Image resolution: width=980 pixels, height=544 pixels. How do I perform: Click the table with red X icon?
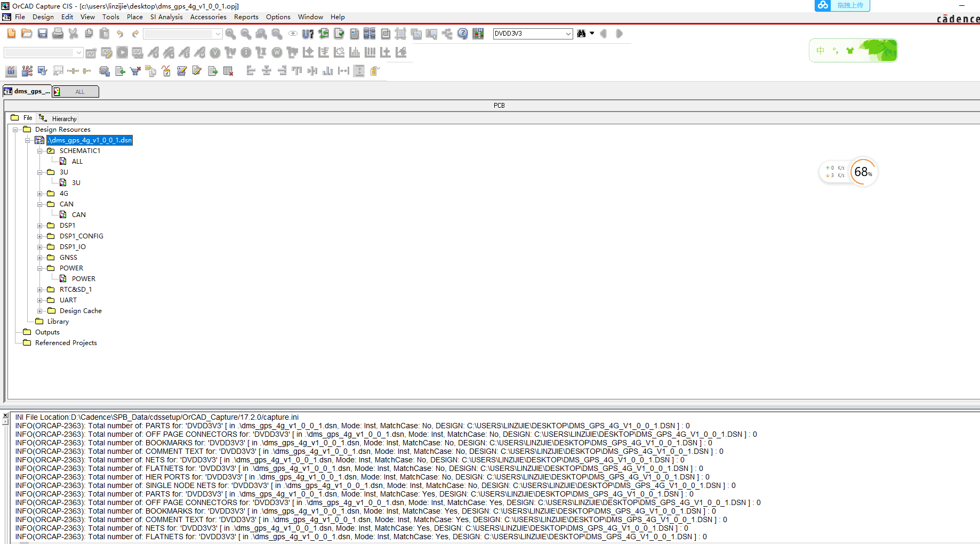pos(228,71)
